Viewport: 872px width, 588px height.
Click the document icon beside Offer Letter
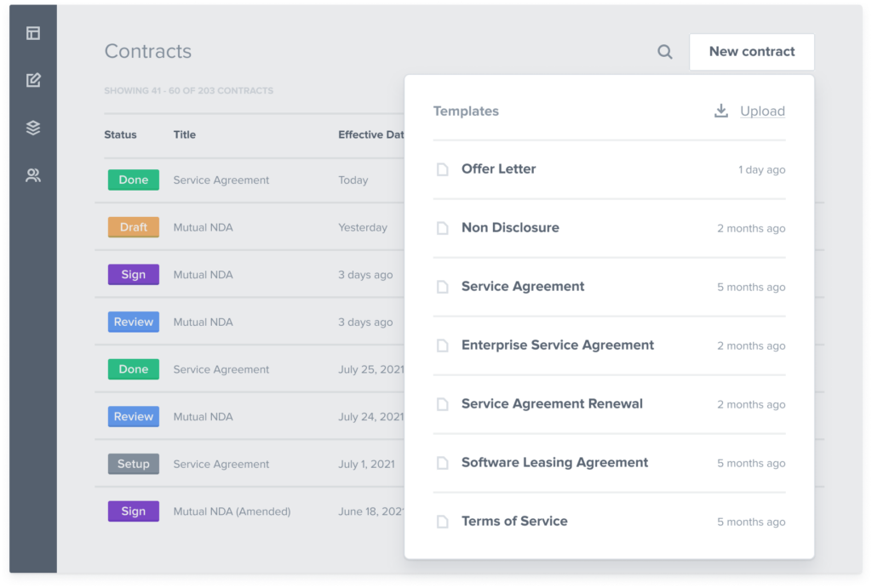[443, 168]
